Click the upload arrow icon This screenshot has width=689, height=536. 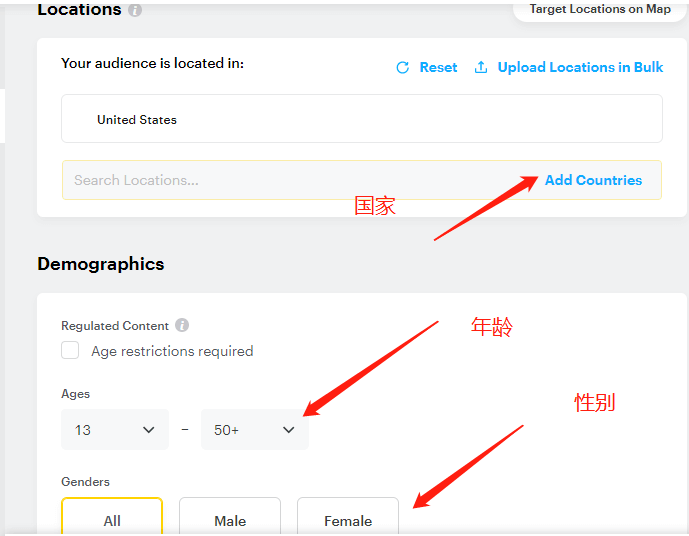point(481,67)
